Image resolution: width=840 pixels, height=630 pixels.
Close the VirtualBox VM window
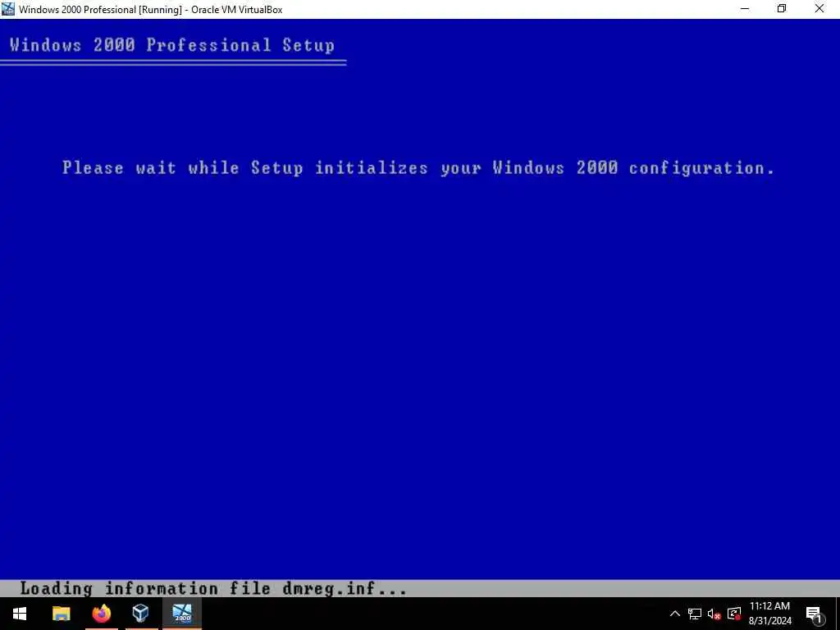point(819,9)
